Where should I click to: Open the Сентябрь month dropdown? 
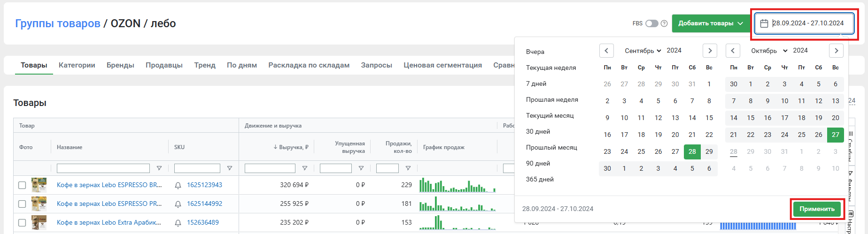(643, 51)
